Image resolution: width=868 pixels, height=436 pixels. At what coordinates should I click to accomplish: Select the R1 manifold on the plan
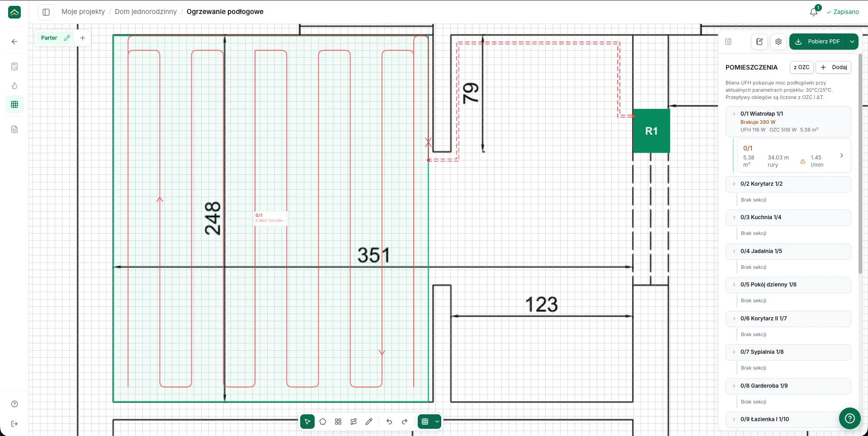651,131
